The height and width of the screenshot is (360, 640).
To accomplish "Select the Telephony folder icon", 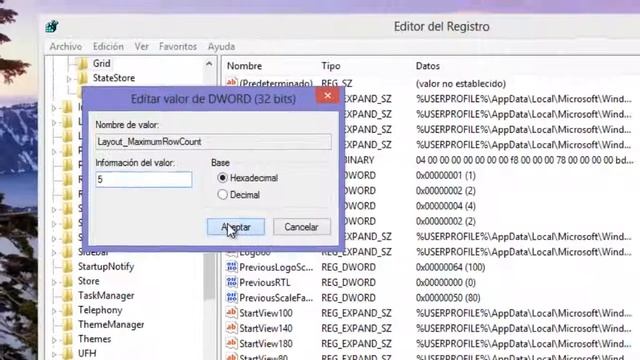I will pyautogui.click(x=68, y=310).
